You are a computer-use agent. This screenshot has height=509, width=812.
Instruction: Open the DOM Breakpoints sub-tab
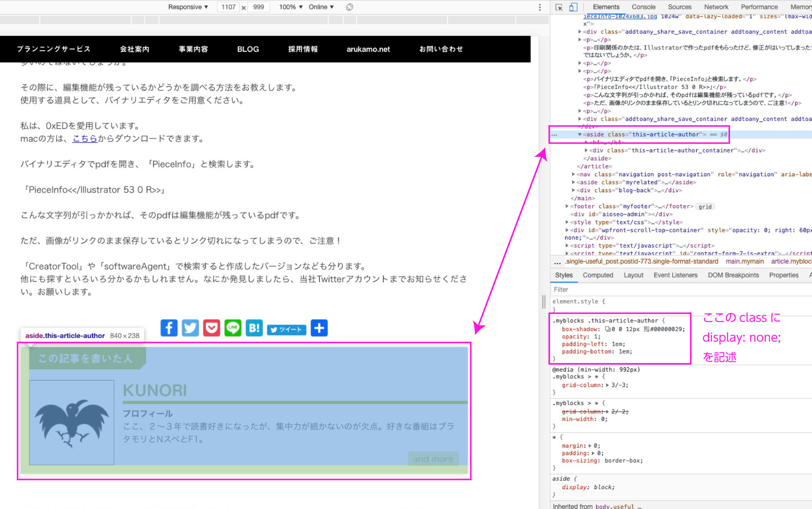[x=733, y=275]
